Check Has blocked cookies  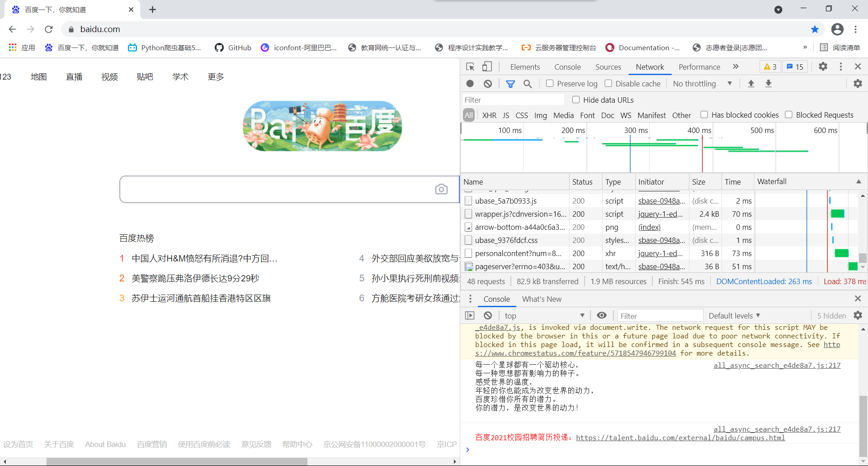click(704, 114)
